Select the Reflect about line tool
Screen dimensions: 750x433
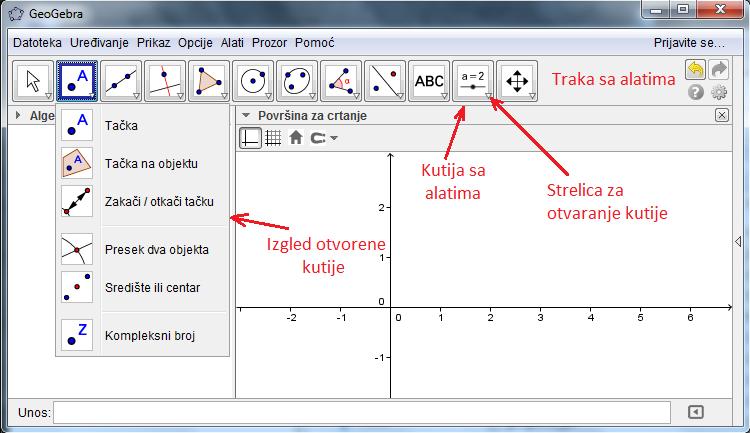(x=385, y=81)
